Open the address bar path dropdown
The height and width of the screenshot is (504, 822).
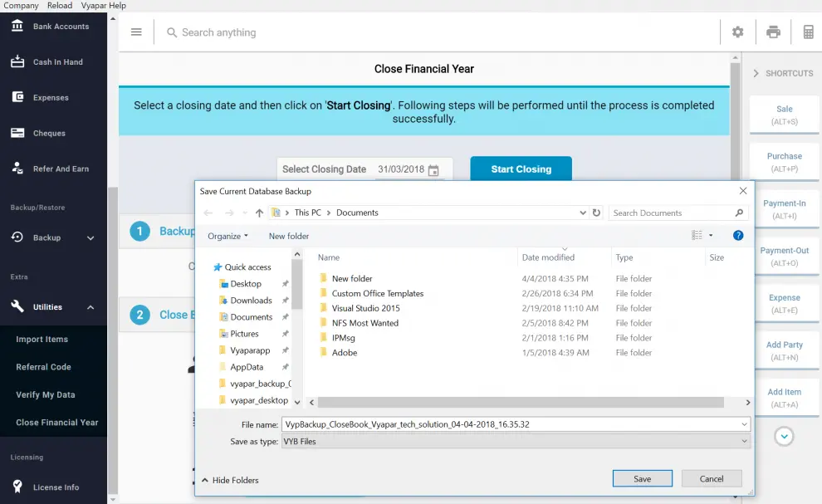[x=582, y=213]
